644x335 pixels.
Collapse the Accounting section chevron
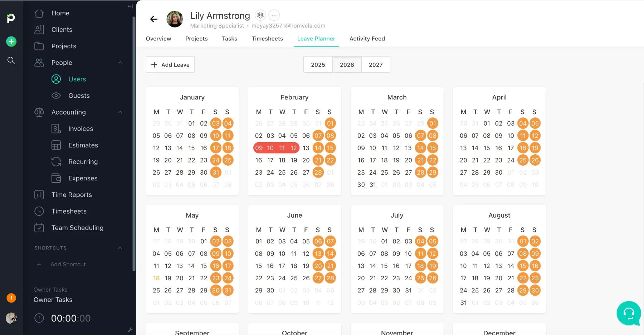pyautogui.click(x=120, y=112)
